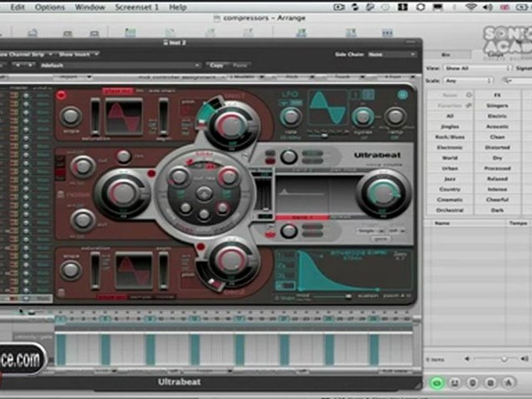532x399 pixels.
Task: Click the central filter resonance knob
Action: 229,176
